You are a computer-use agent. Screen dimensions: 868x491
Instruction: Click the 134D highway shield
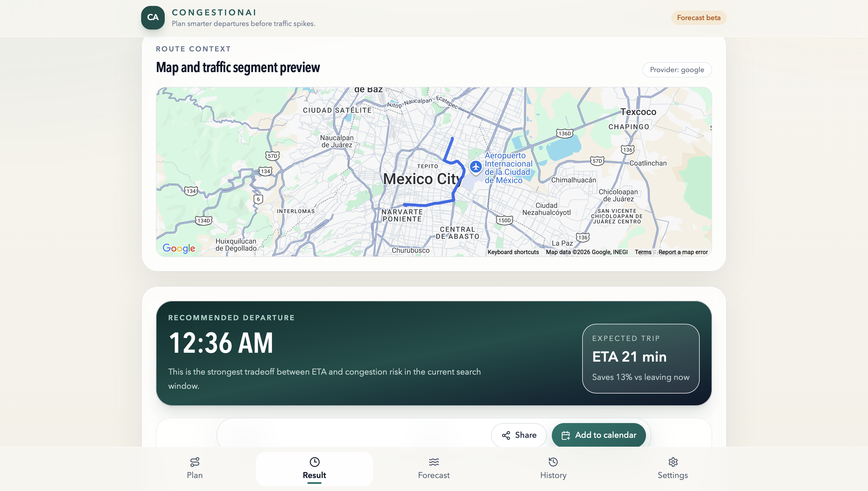tap(203, 221)
